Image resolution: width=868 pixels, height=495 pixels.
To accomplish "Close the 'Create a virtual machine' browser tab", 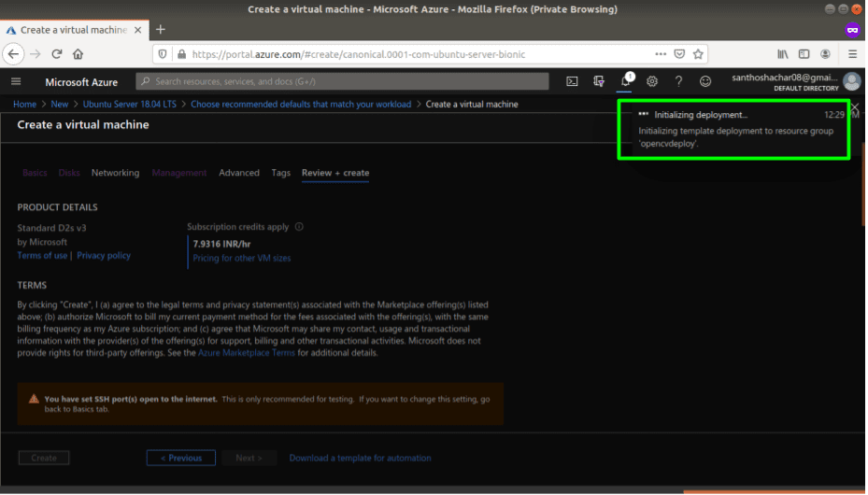I will [138, 30].
